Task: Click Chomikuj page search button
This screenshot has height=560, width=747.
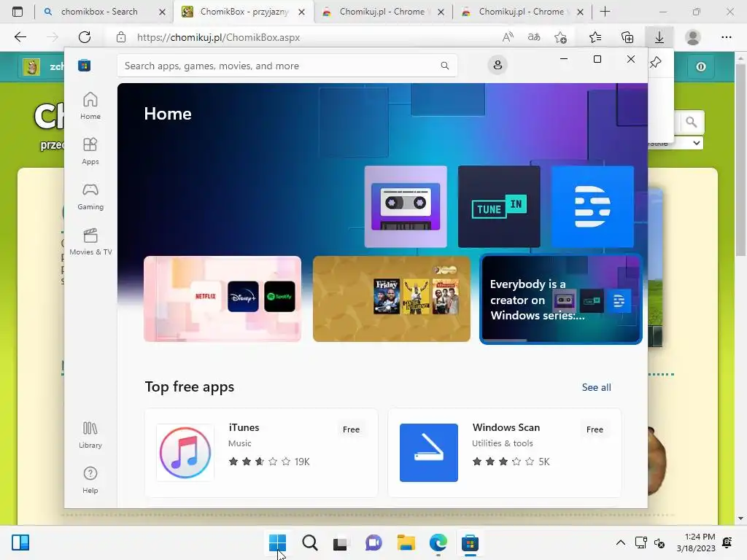Action: pos(692,122)
